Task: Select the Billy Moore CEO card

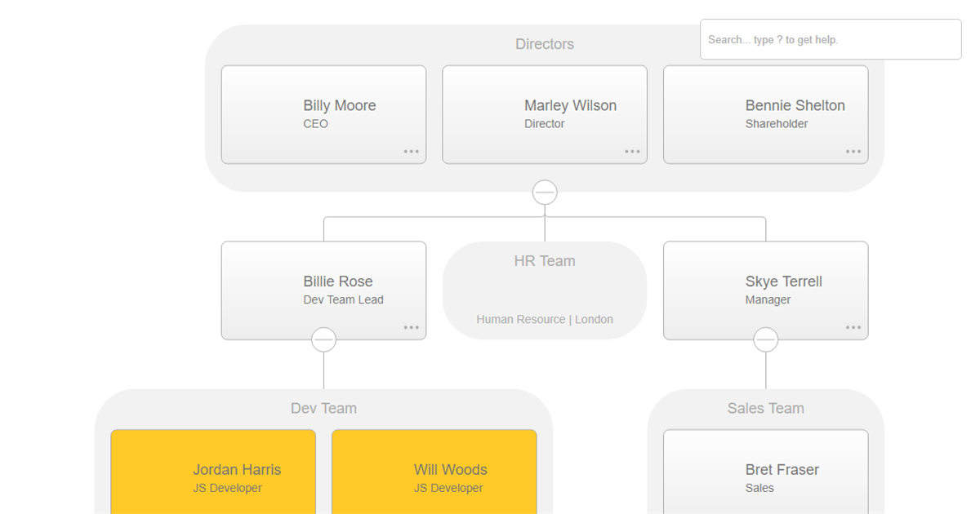Action: 323,114
